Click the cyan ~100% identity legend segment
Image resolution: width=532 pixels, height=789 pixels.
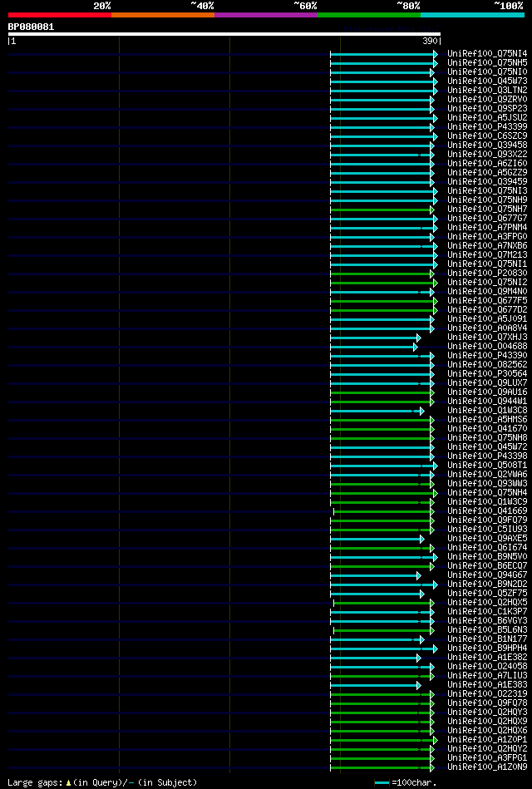472,15
